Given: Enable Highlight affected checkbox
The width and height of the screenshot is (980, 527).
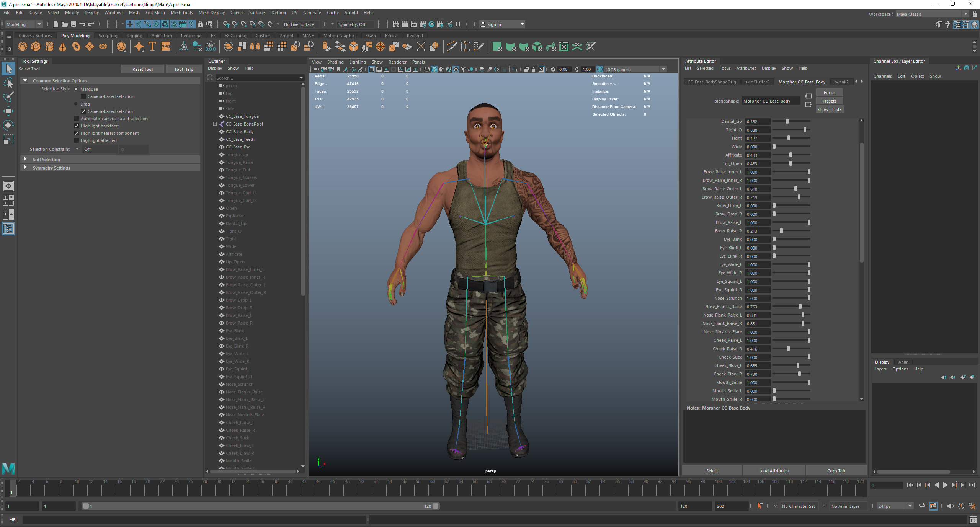Looking at the screenshot, I should pos(77,140).
